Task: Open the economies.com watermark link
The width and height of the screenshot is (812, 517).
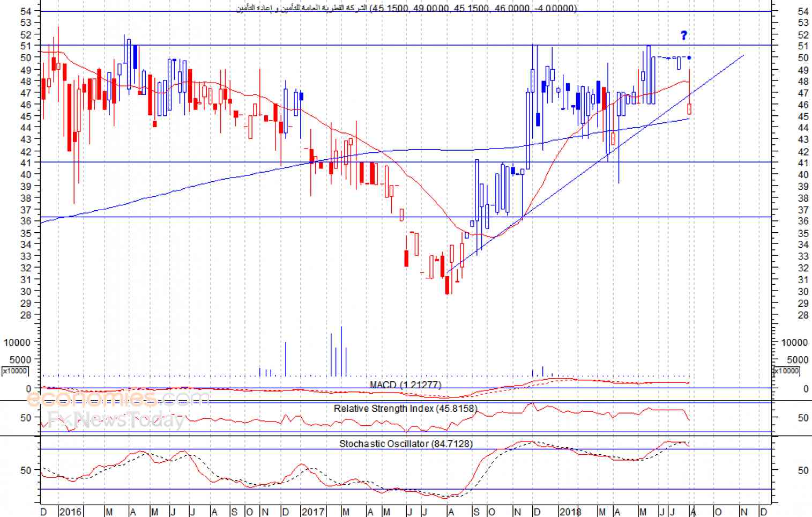Action: tap(118, 398)
